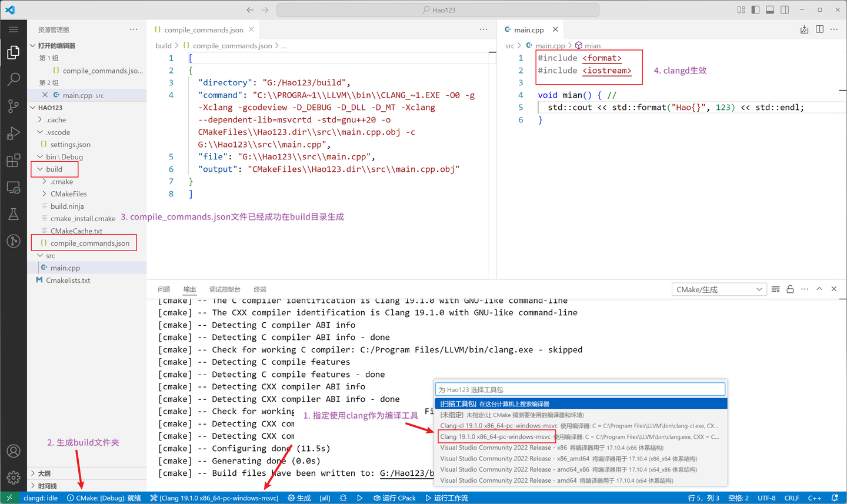Open the Accounts icon above the gear

click(14, 450)
